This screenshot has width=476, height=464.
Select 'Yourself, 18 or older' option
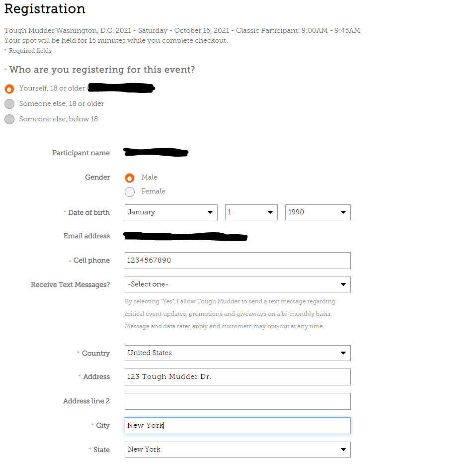click(9, 89)
